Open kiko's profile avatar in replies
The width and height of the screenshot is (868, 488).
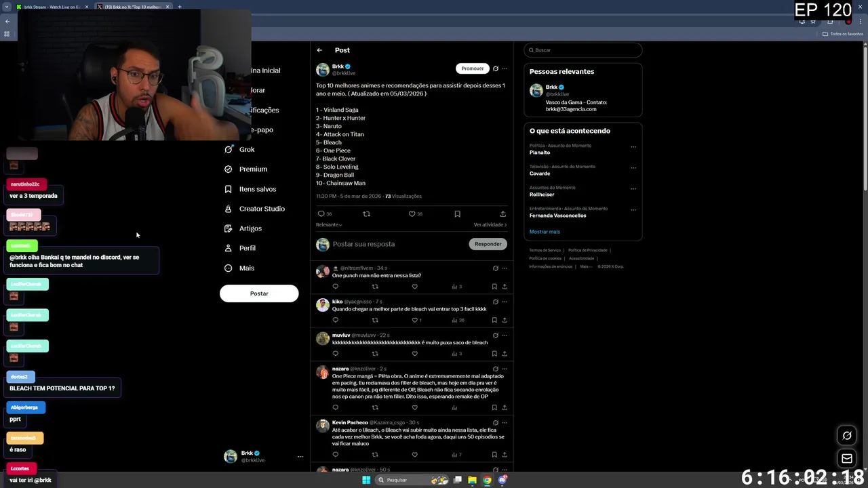click(323, 306)
